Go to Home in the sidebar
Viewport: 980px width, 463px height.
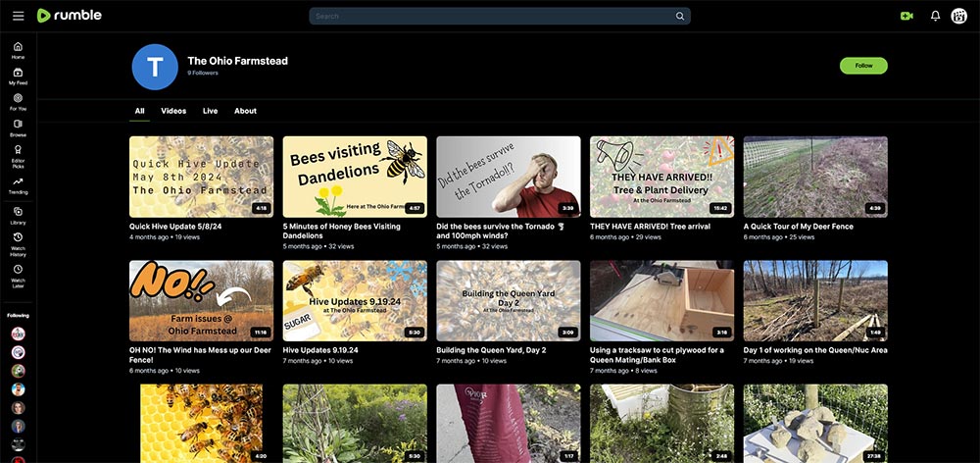[18, 51]
